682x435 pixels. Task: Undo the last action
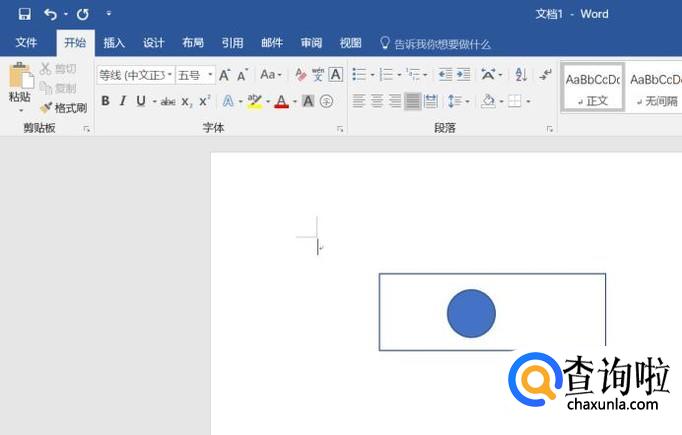pyautogui.click(x=50, y=14)
